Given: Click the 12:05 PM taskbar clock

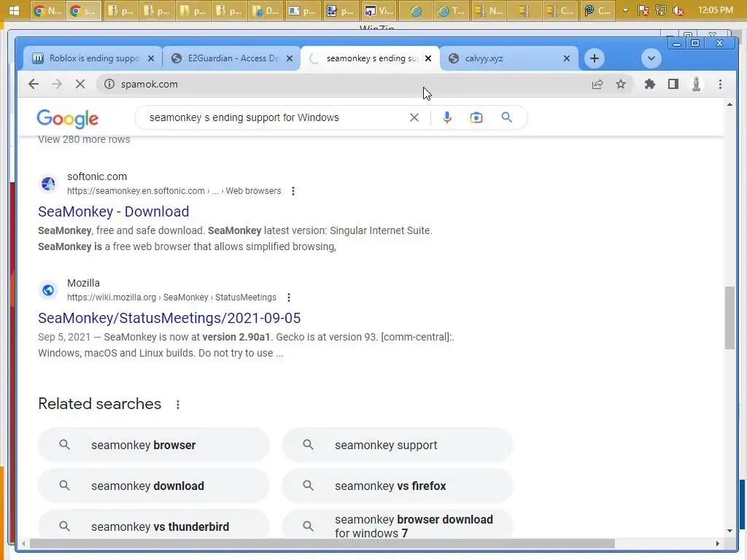Looking at the screenshot, I should point(716,10).
